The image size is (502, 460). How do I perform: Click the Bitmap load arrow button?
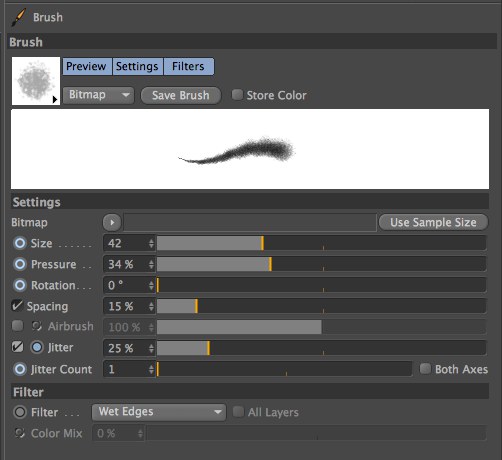(112, 222)
